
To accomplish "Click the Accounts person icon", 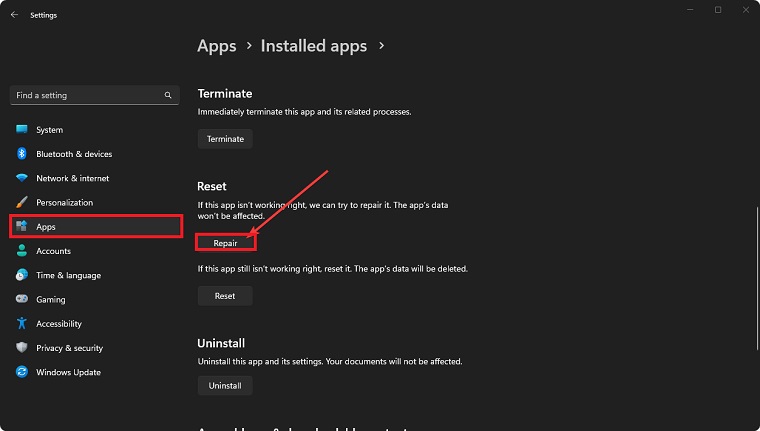I will [x=21, y=251].
